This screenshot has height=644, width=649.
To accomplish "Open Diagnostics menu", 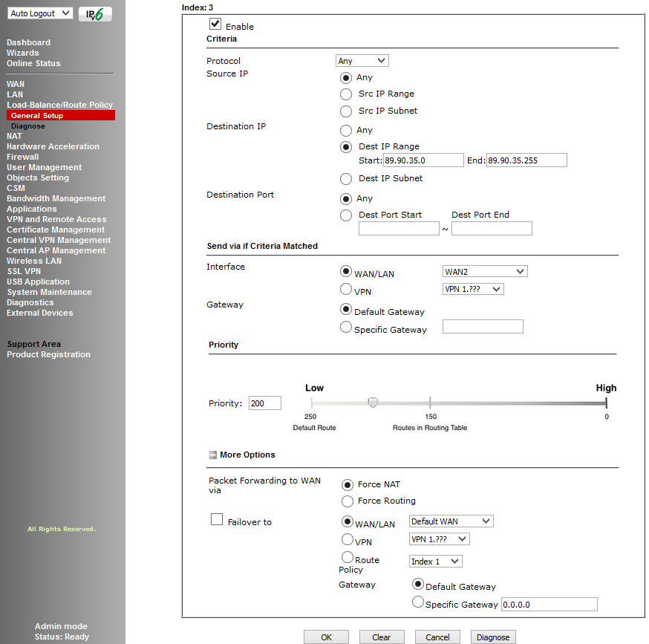I will [x=30, y=302].
